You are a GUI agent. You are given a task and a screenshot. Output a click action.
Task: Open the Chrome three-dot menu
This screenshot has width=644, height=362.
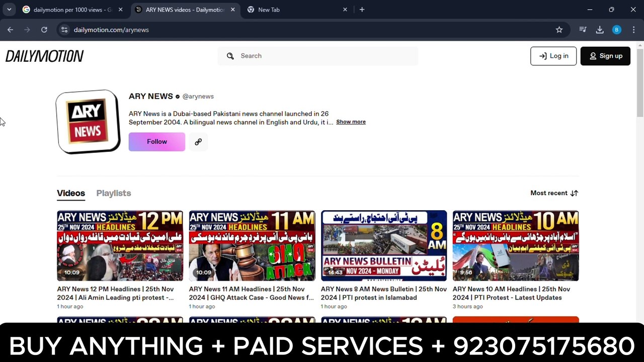coord(633,30)
